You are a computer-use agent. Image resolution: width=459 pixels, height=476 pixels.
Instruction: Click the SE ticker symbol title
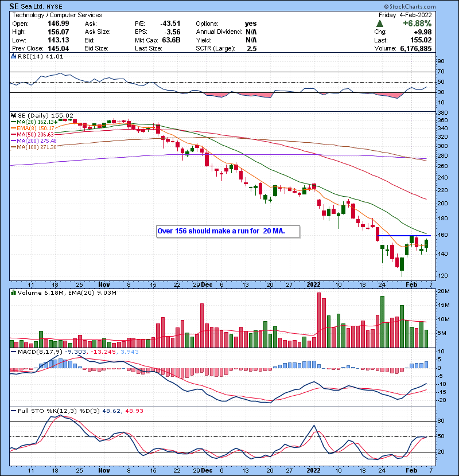(x=14, y=6)
